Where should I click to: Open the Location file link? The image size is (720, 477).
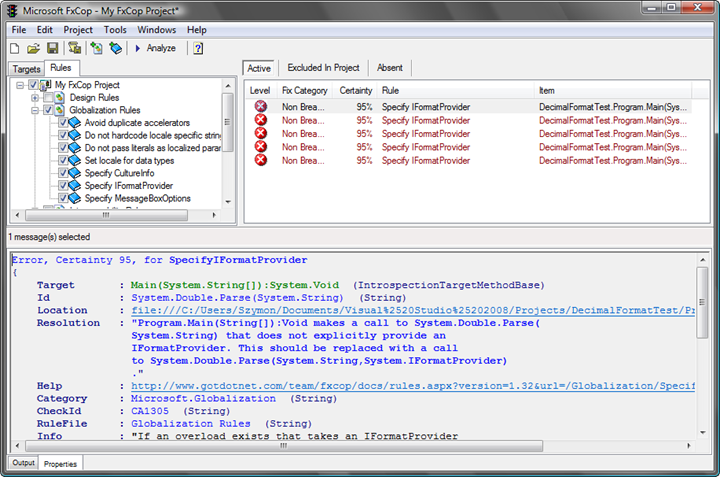pyautogui.click(x=413, y=310)
